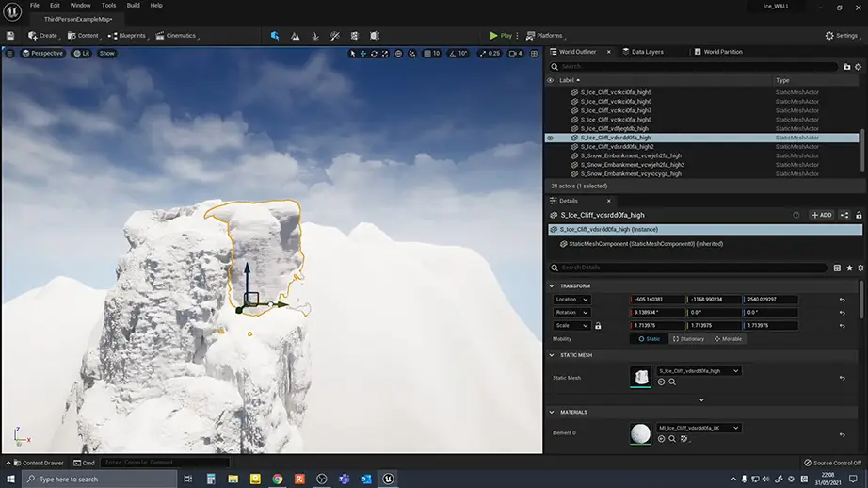
Task: Reset Location to default arrow
Action: point(842,300)
